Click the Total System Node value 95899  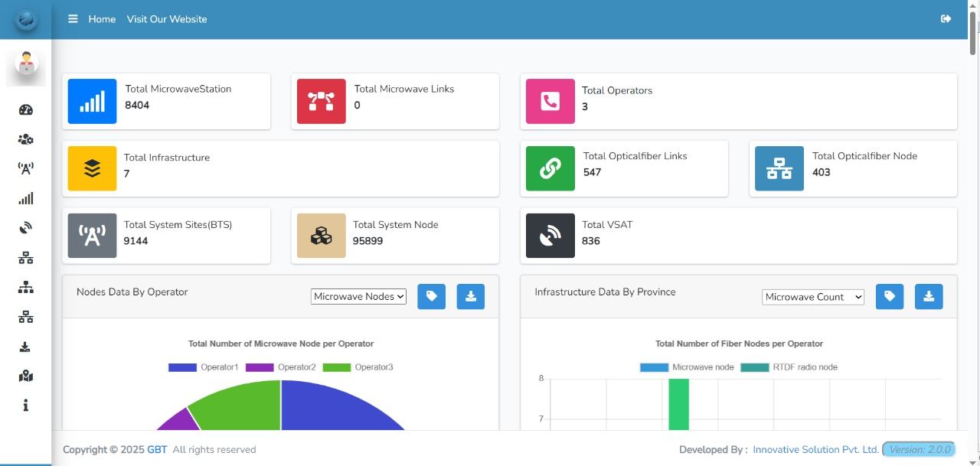click(367, 241)
